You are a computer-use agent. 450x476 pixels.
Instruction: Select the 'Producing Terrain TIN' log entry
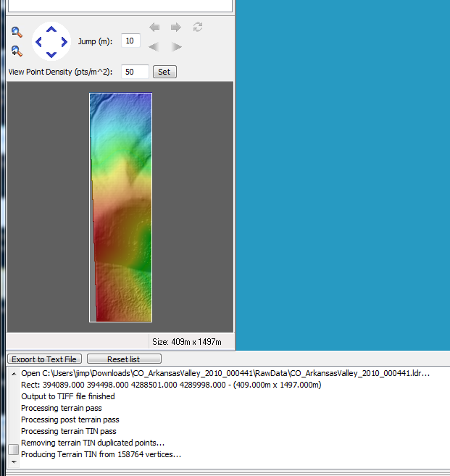pos(101,454)
